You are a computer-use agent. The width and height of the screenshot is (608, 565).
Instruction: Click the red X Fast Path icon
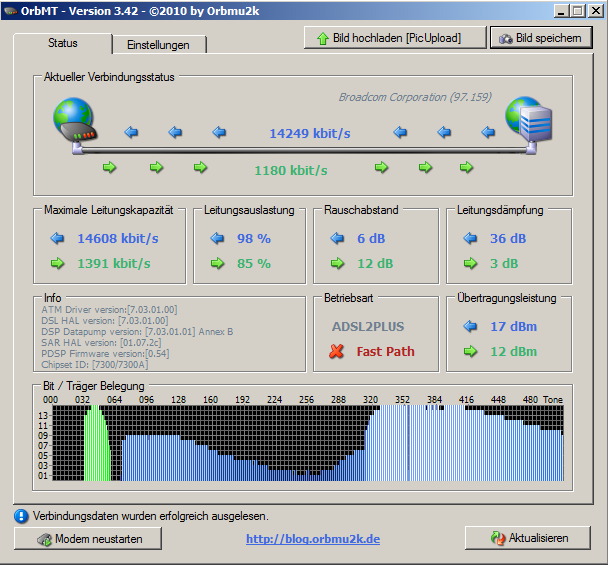pyautogui.click(x=337, y=351)
